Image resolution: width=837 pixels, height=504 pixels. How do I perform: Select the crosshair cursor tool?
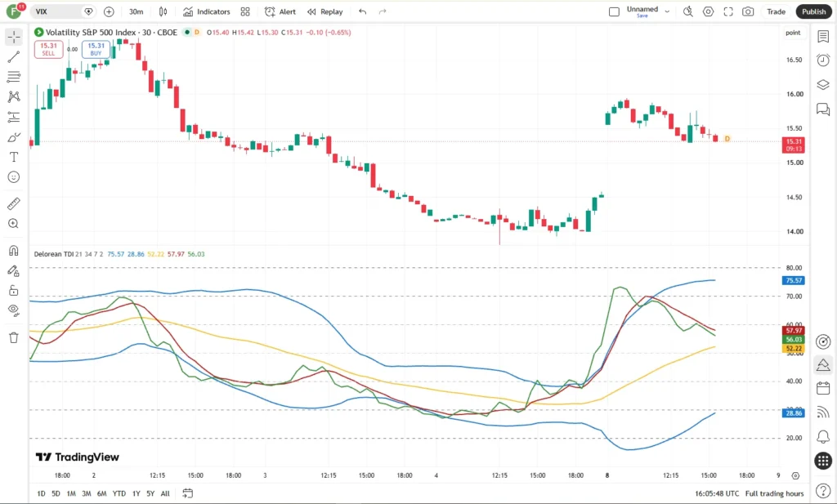[x=14, y=37]
